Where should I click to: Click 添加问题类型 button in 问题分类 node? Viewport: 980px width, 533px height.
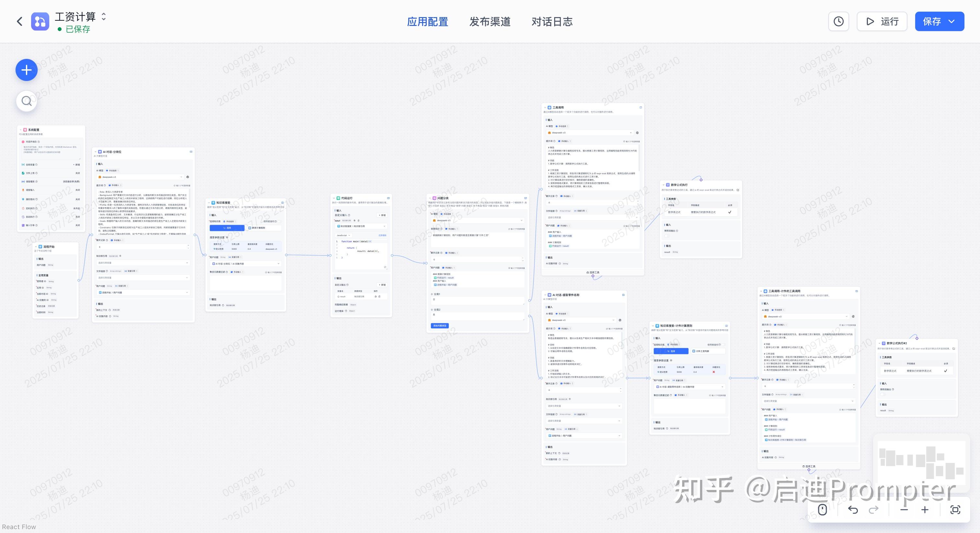tap(440, 326)
